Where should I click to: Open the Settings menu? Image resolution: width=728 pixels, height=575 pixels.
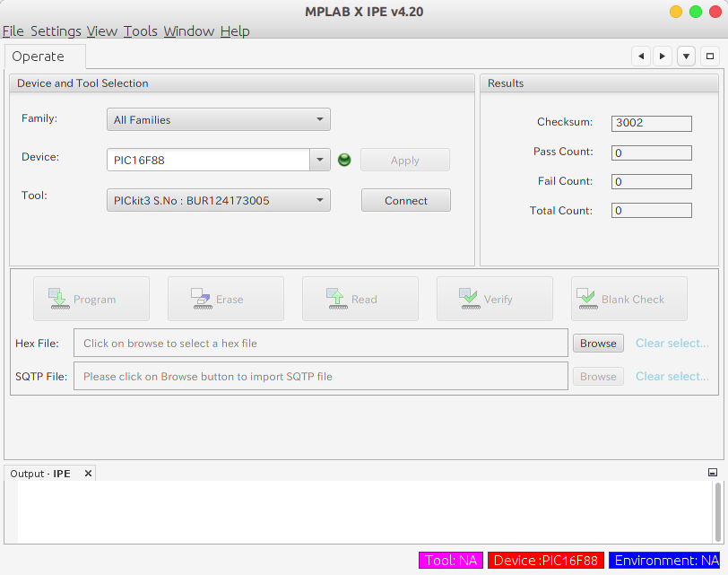coord(56,31)
